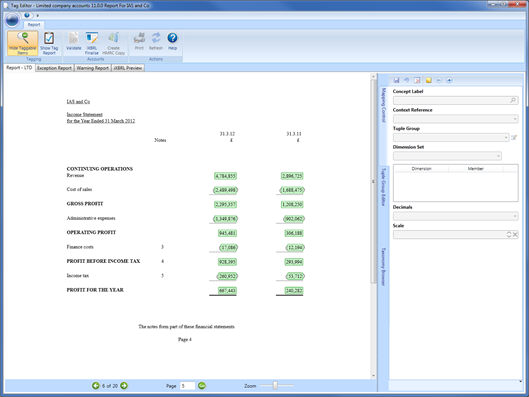The image size is (529, 397).
Task: Switch to the iXBRL Preview tab
Action: [x=128, y=68]
